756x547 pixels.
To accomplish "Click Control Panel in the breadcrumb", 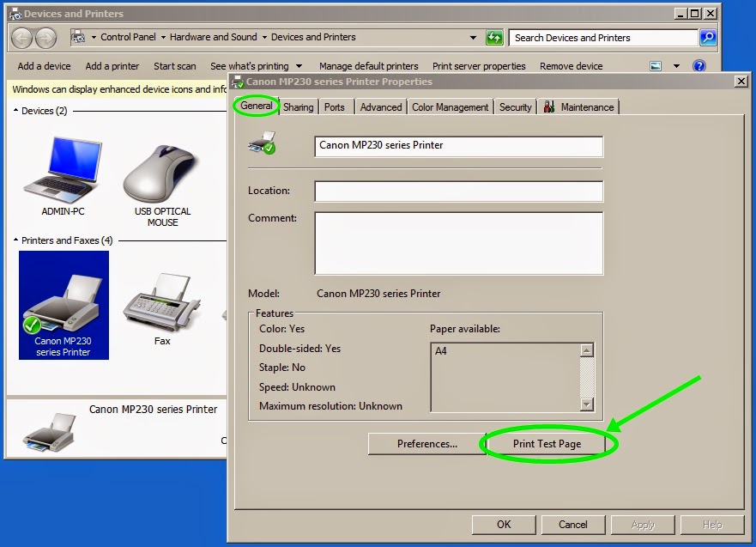I will pyautogui.click(x=128, y=37).
